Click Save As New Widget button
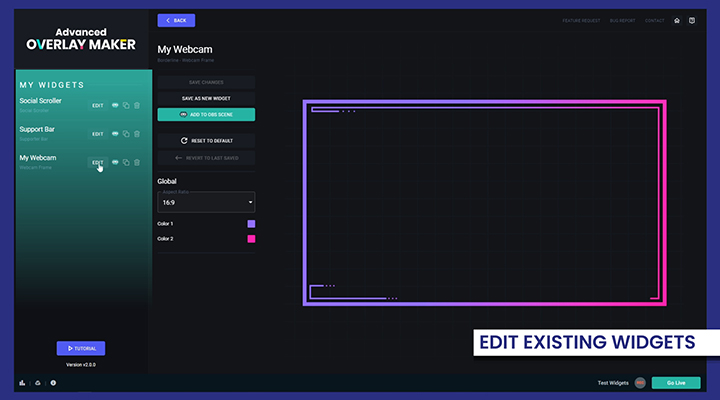720x400 pixels. pos(206,99)
